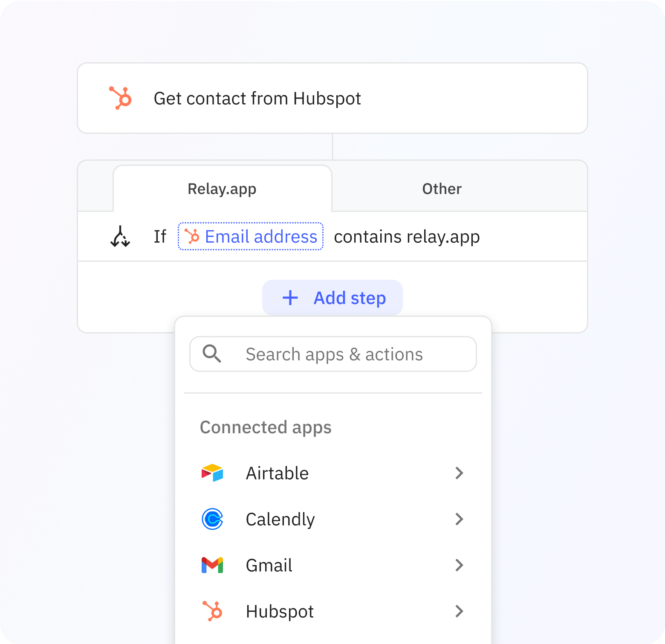Expand Airtable actions with its chevron
The height and width of the screenshot is (644, 665).
[x=459, y=473]
